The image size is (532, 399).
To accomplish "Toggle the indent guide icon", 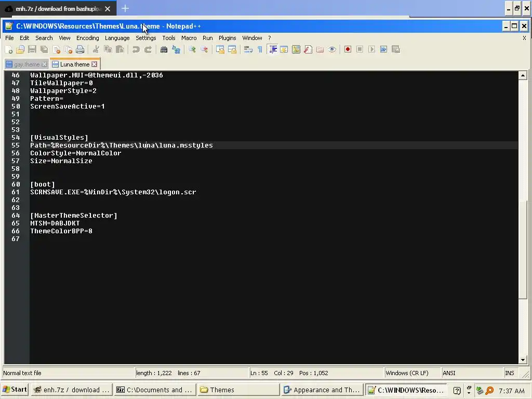I will (272, 49).
